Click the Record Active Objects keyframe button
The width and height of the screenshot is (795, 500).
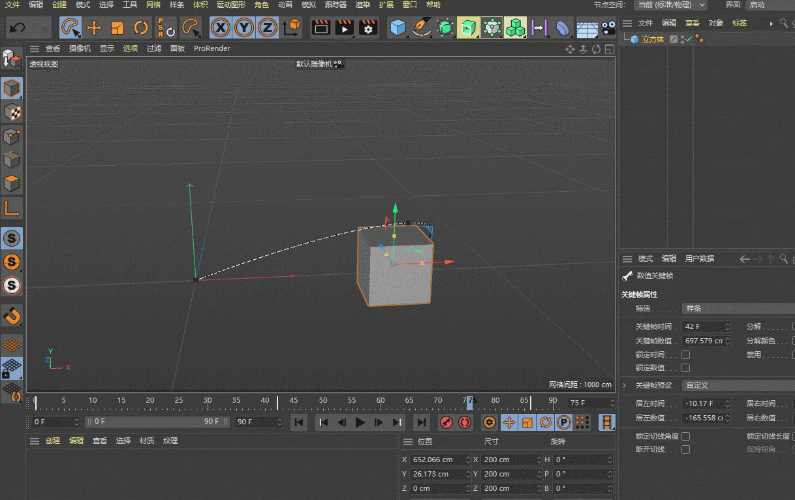coord(446,422)
